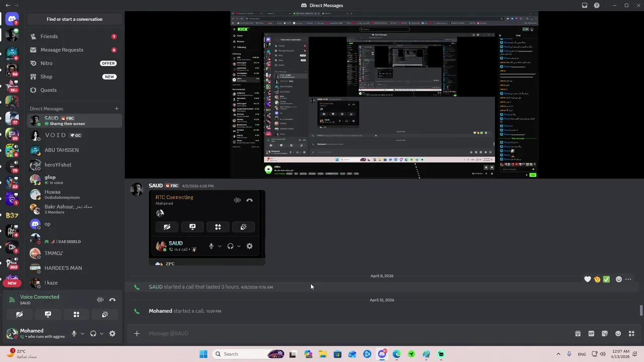Image resolution: width=644 pixels, height=362 pixels.
Task: Go back with title bar arrow
Action: 8,6
